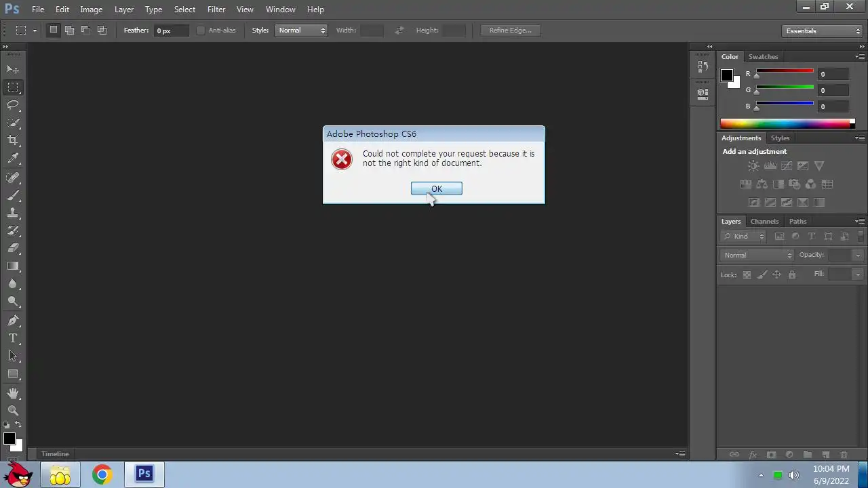This screenshot has height=488, width=868.
Task: Choose Add to selection mode
Action: point(69,30)
